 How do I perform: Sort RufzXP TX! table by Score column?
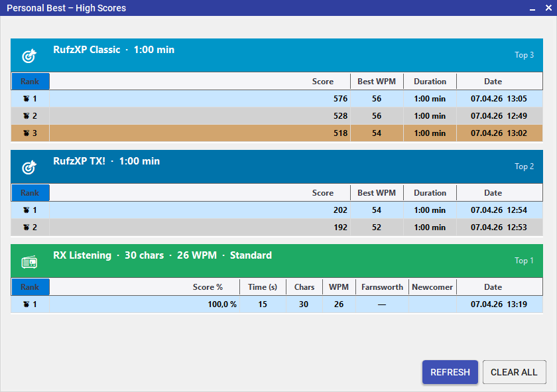pyautogui.click(x=200, y=192)
